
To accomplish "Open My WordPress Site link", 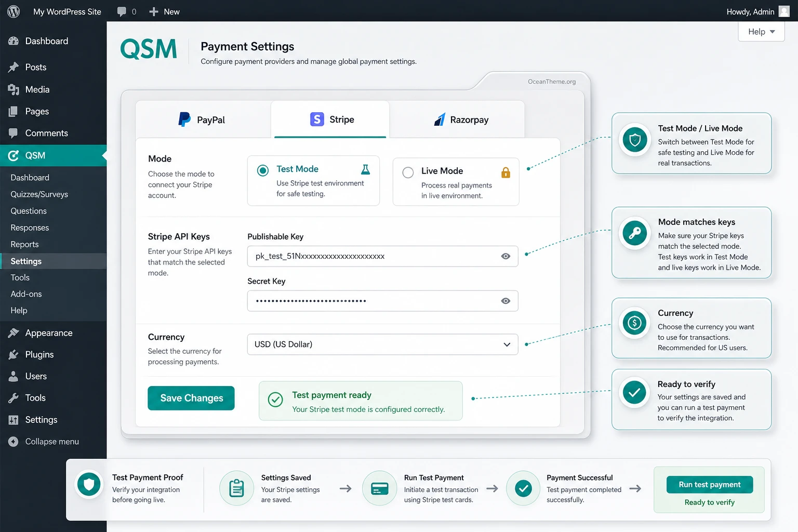I will point(67,11).
